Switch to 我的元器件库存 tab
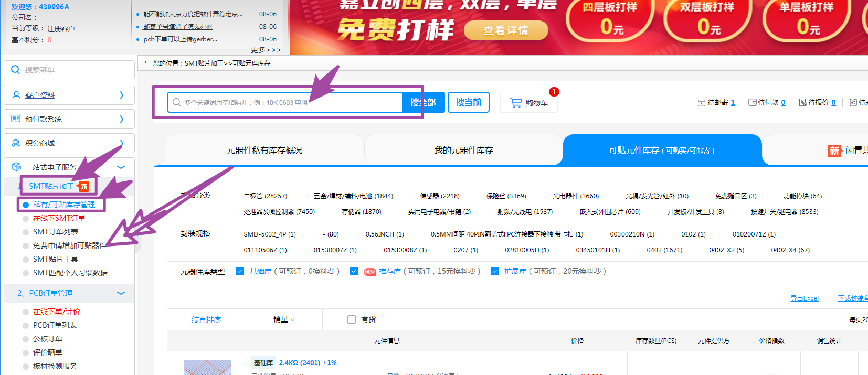This screenshot has height=375, width=868. coord(463,151)
